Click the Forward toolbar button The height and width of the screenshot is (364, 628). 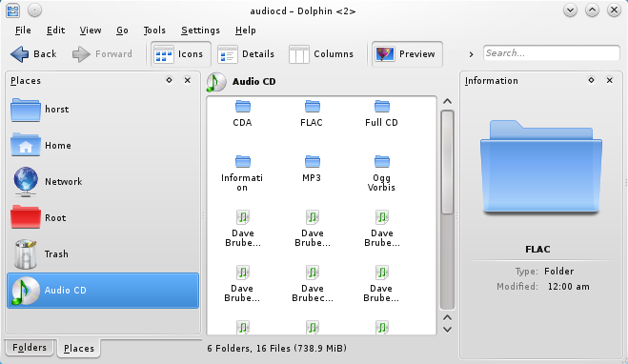click(103, 54)
